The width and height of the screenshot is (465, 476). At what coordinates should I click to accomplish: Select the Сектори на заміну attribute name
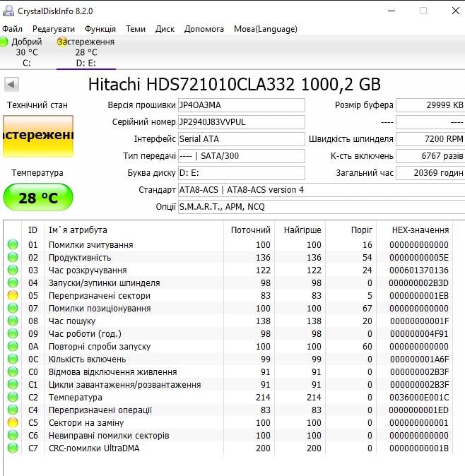[86, 423]
